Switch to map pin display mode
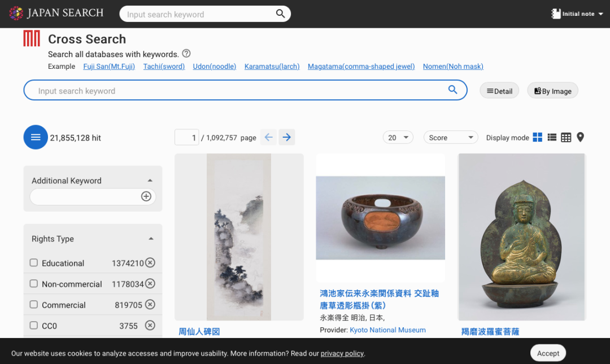The width and height of the screenshot is (610, 364). click(581, 137)
